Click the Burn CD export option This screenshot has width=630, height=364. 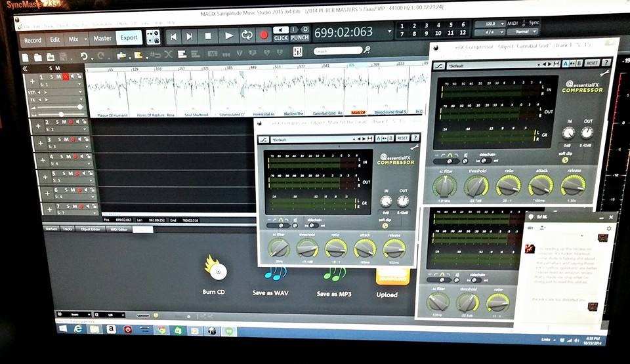pyautogui.click(x=214, y=276)
